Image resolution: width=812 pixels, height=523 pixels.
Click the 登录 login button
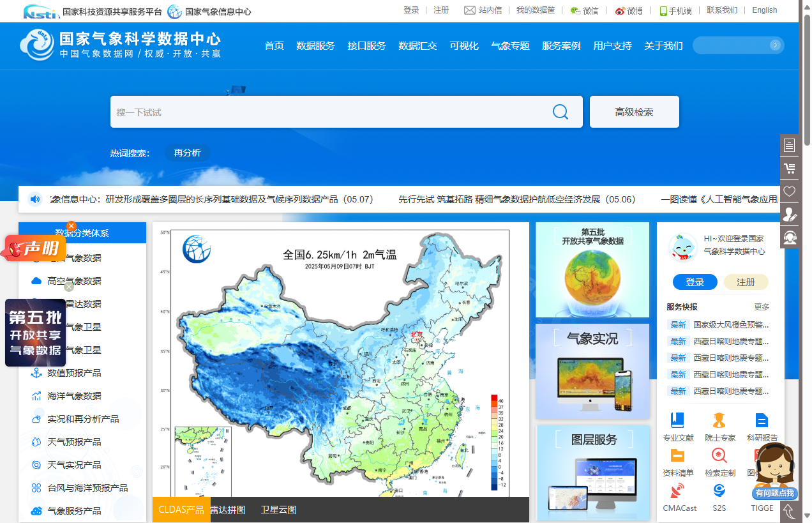695,282
